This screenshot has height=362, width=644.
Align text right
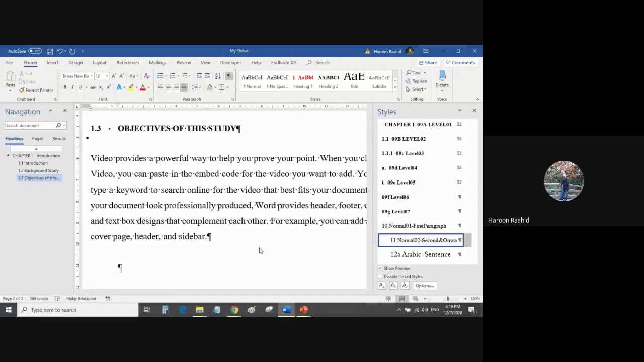pyautogui.click(x=176, y=87)
